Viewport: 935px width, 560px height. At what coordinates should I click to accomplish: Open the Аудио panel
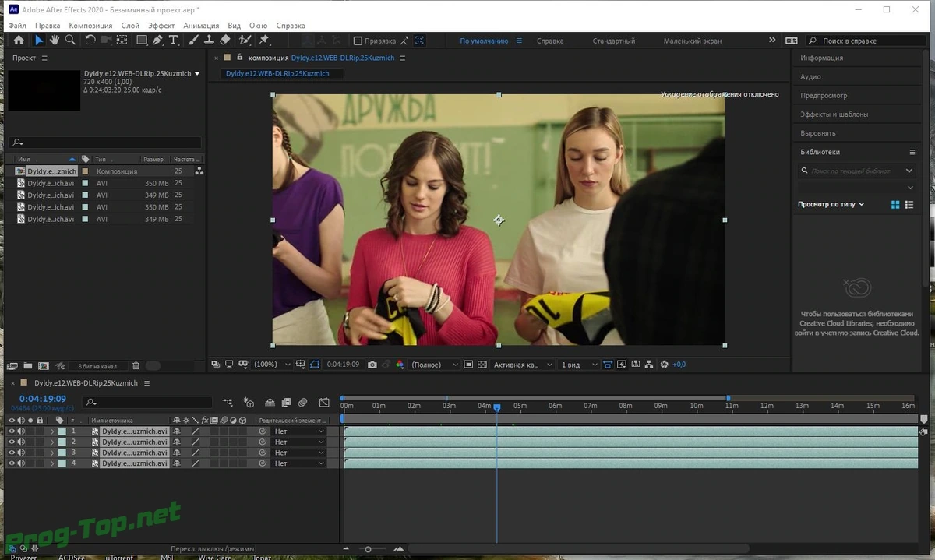click(810, 76)
